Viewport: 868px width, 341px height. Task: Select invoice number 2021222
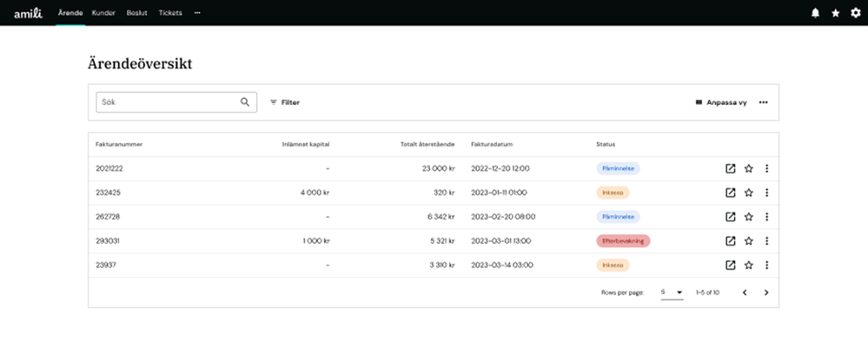click(x=109, y=168)
